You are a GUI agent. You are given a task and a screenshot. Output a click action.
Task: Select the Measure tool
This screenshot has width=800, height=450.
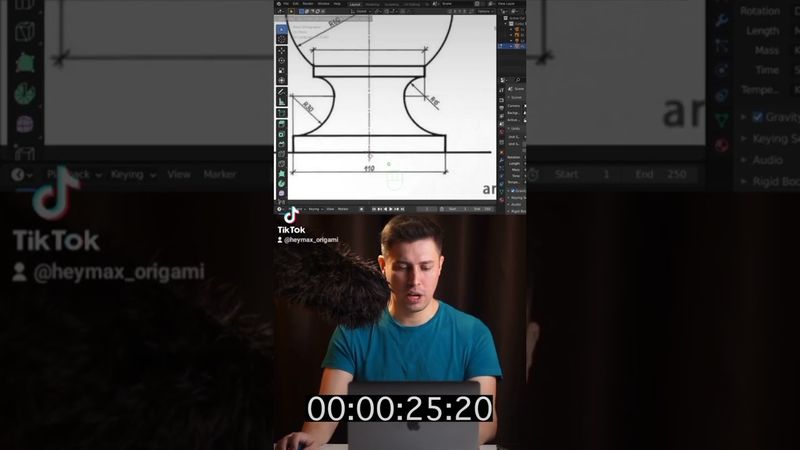(282, 102)
